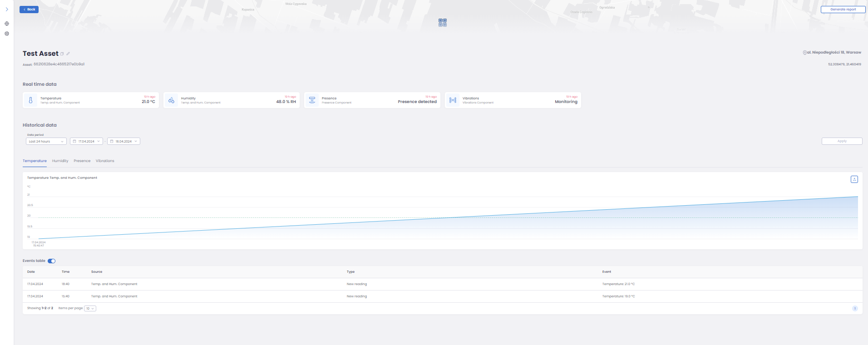Change items per page dropdown
The image size is (868, 345).
90,309
